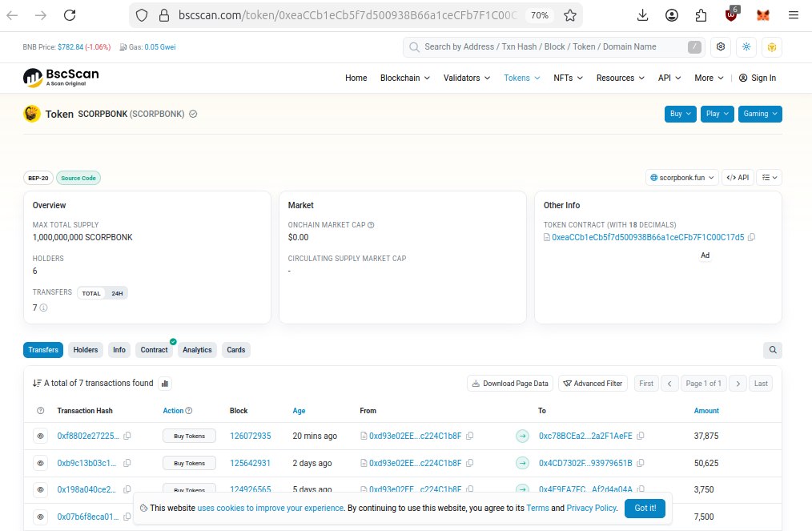Open the Cards tab

235,350
